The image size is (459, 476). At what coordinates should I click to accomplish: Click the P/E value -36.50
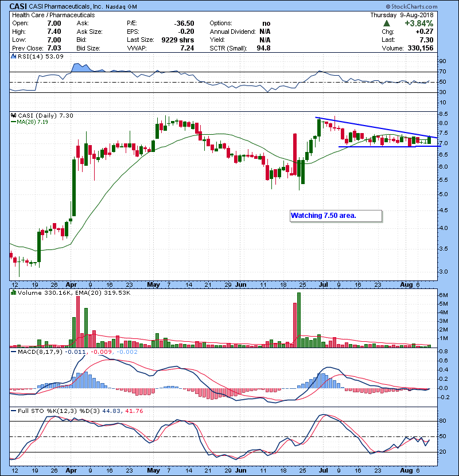(184, 24)
